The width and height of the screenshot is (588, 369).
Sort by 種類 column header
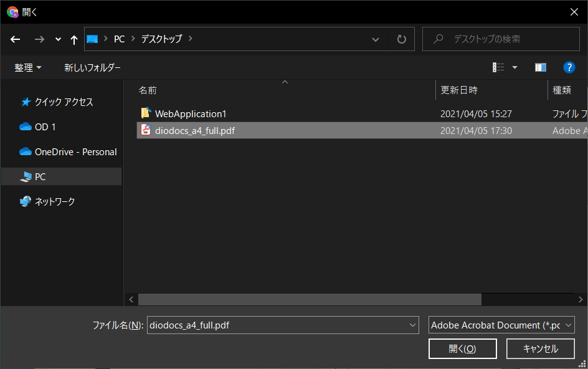click(x=562, y=90)
